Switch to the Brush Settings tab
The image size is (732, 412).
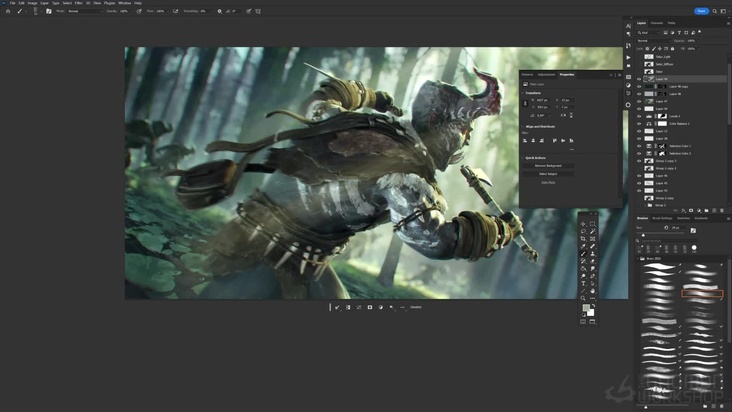(662, 218)
